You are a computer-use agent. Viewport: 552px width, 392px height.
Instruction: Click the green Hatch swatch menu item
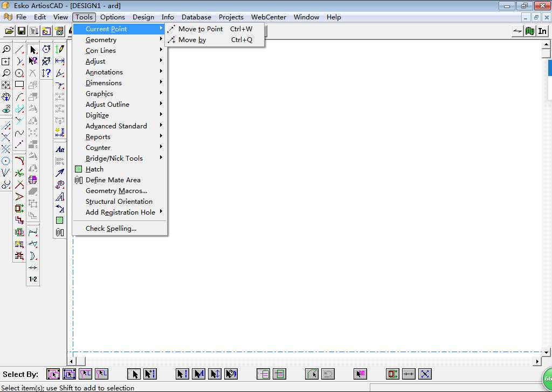point(94,169)
